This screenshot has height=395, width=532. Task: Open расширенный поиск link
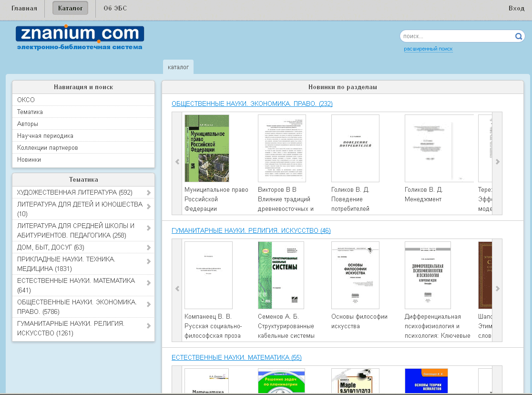click(428, 49)
